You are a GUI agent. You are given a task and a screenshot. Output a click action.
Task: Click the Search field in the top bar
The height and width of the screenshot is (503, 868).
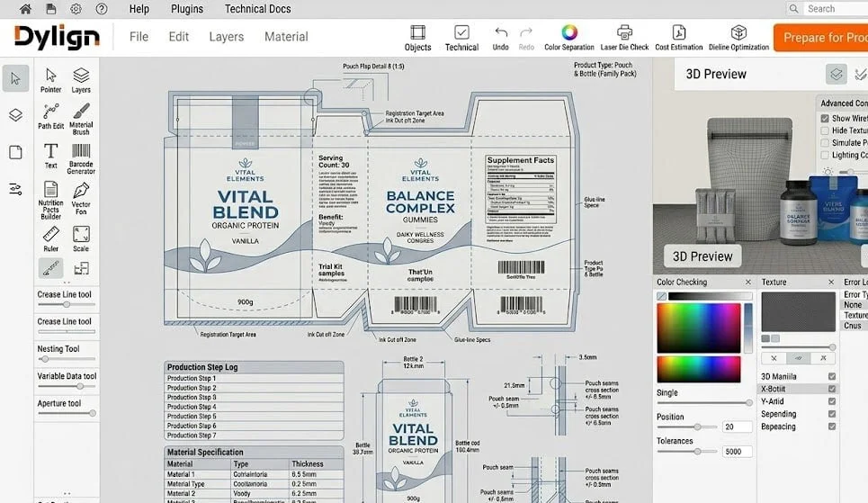(x=835, y=9)
